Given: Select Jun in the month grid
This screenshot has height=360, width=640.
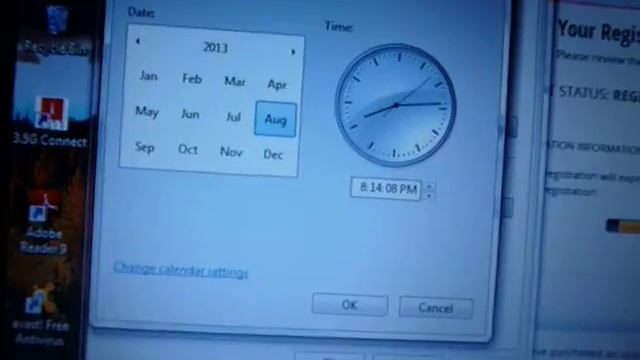Looking at the screenshot, I should tap(190, 114).
